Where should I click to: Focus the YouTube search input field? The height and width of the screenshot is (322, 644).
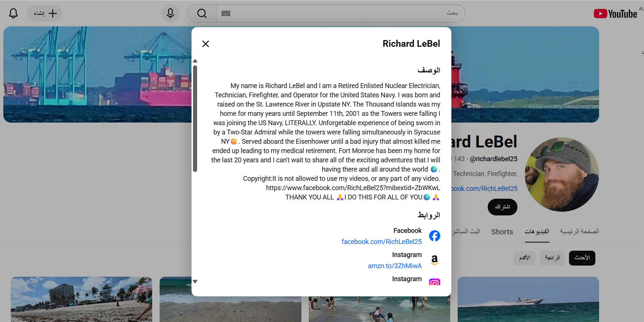click(334, 14)
